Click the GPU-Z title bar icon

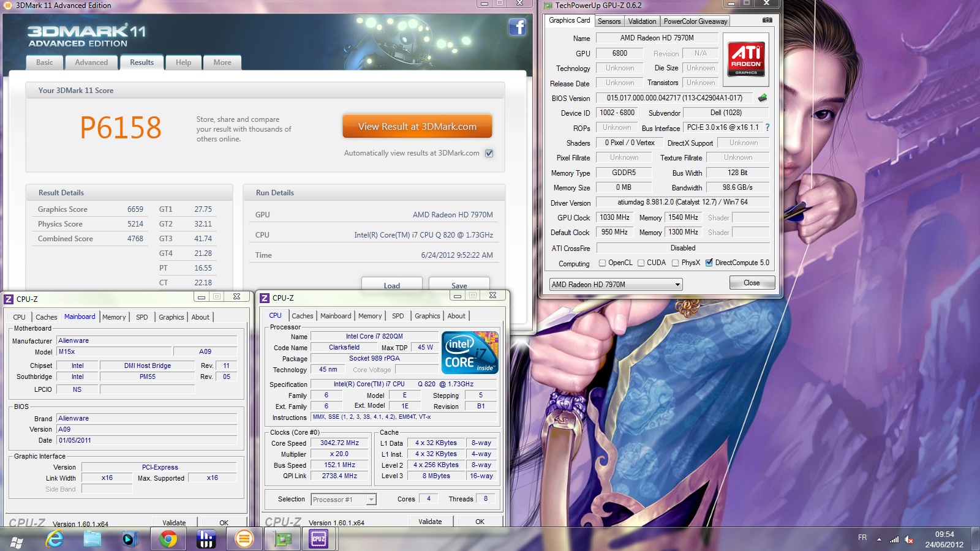tap(547, 6)
